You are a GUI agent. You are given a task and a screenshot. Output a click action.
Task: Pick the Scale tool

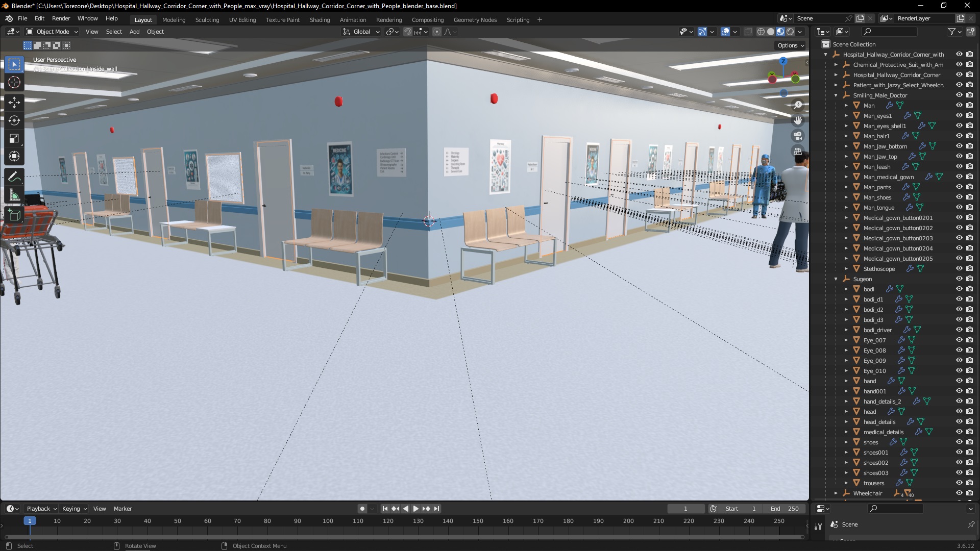point(14,139)
